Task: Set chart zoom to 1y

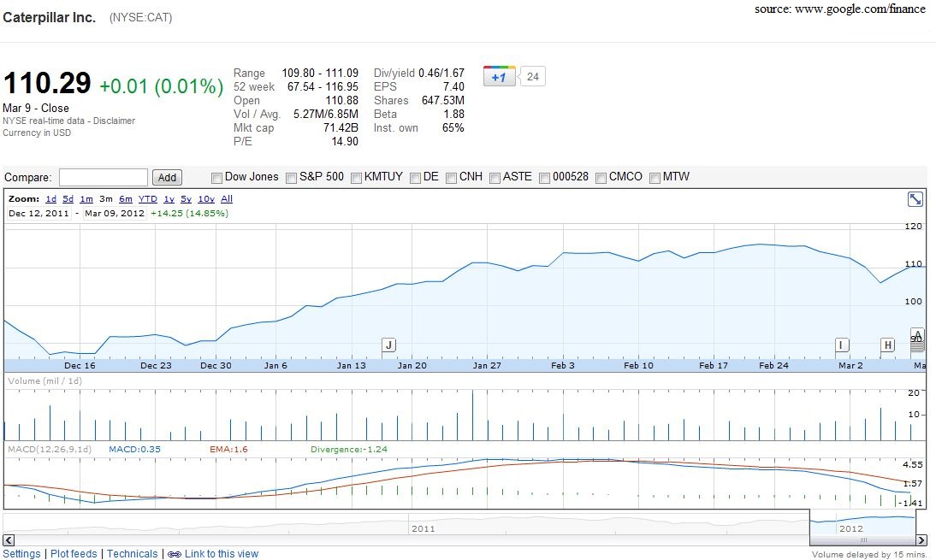Action: tap(169, 199)
